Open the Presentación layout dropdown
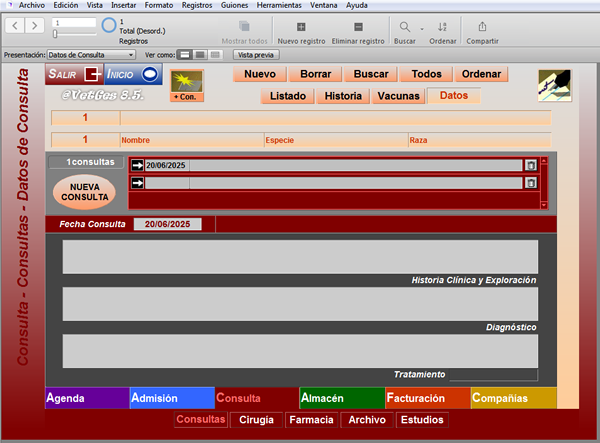Image resolution: width=600 pixels, height=443 pixels. tap(91, 55)
